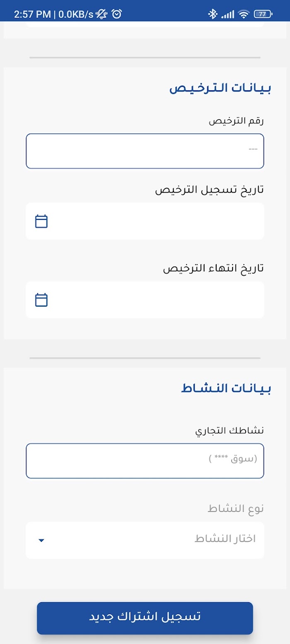Open the license expiry date field
The image size is (290, 644).
point(145,300)
